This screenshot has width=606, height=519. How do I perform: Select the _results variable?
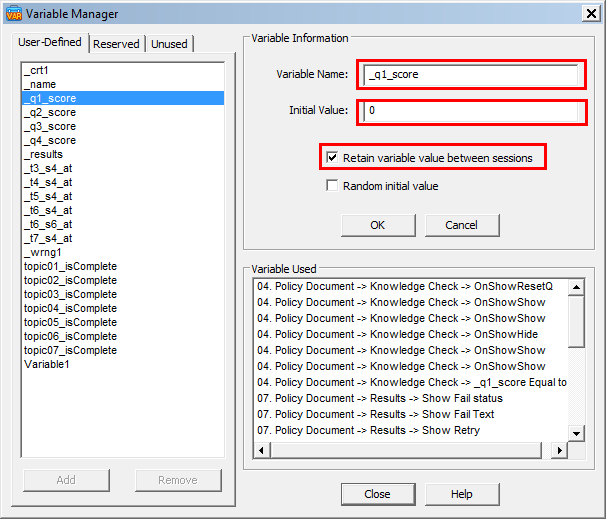pyautogui.click(x=43, y=155)
